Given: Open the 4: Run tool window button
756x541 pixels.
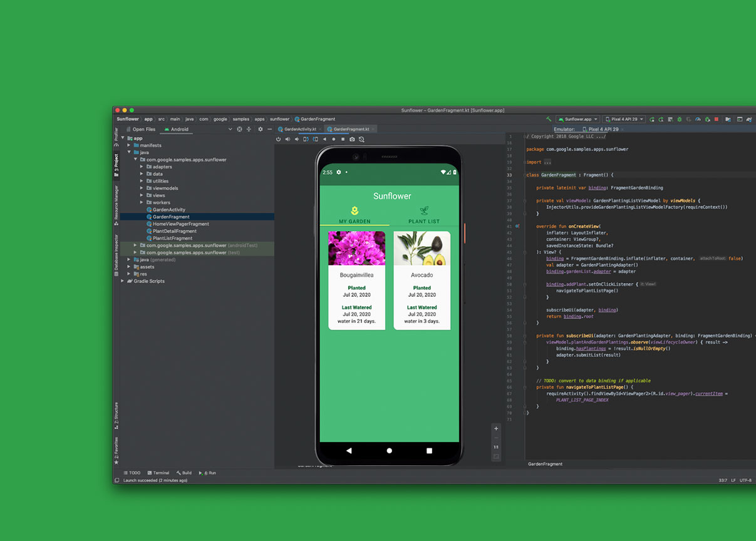Looking at the screenshot, I should click(207, 473).
